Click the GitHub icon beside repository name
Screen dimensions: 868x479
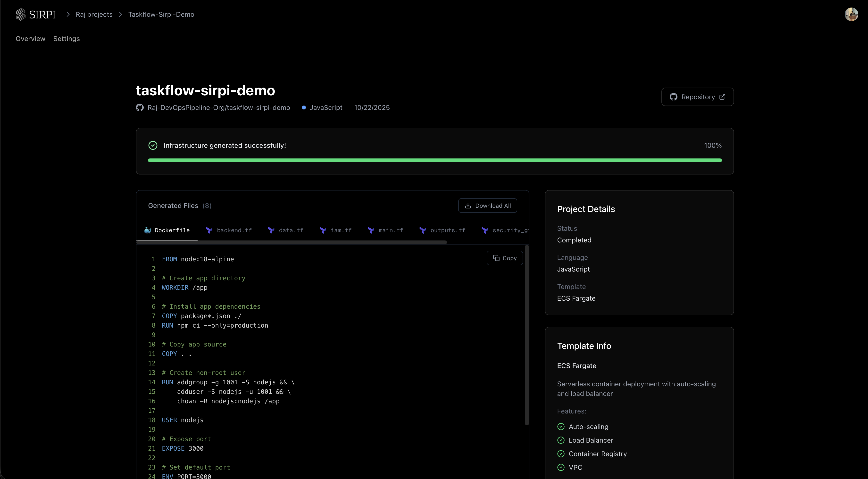point(140,107)
